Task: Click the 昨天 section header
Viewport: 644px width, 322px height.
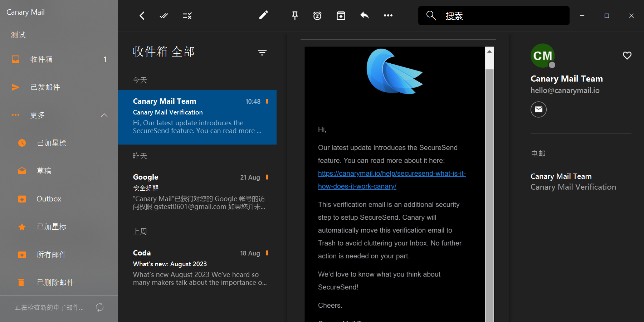Action: pyautogui.click(x=140, y=156)
